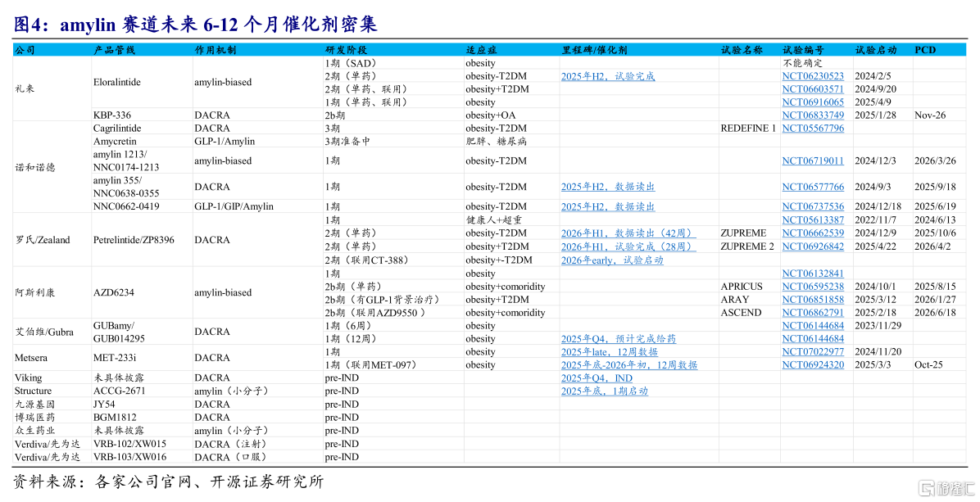
Task: Open the NCT06916065 trial link
Action: point(813,102)
